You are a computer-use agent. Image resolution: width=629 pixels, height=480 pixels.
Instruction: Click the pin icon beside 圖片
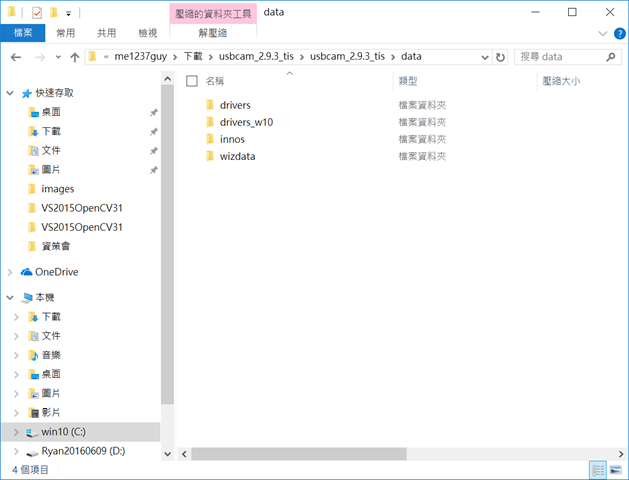pyautogui.click(x=153, y=170)
